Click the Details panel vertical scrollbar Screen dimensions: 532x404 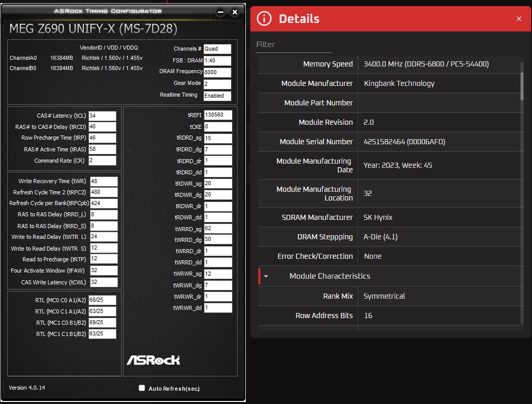(522, 86)
